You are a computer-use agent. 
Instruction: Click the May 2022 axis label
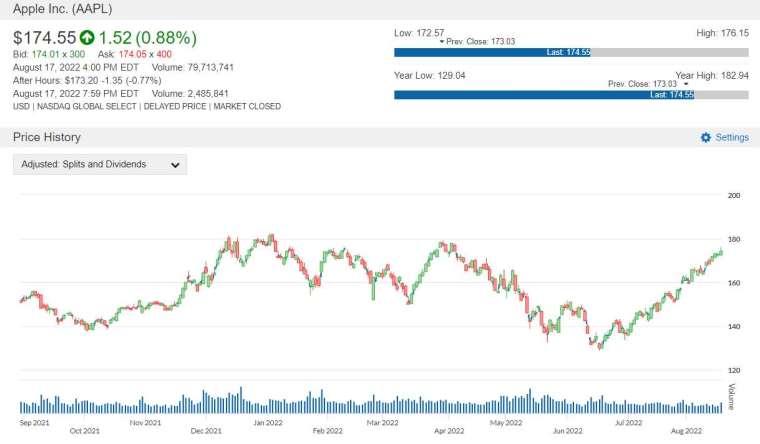tap(506, 423)
